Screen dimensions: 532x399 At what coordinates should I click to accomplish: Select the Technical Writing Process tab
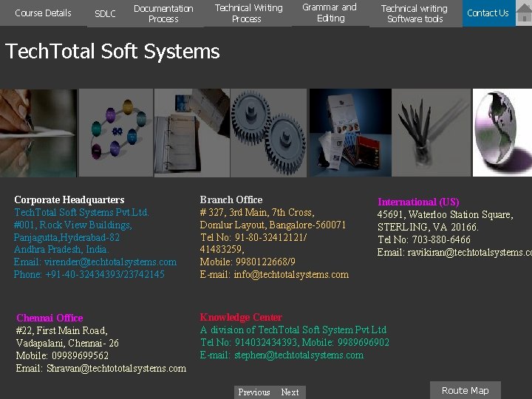(x=248, y=13)
